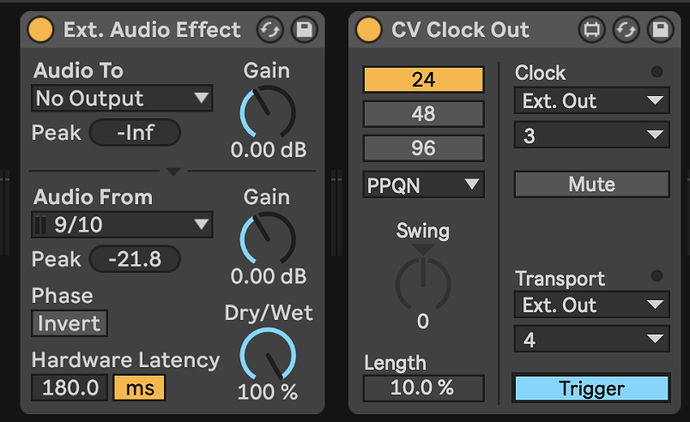Collapse section with triangle below Audio To
The width and height of the screenshot is (690, 422).
[173, 171]
